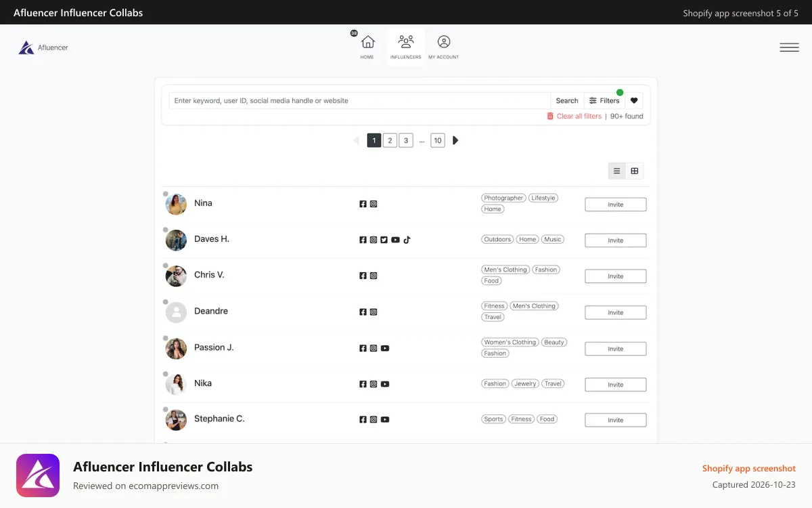Go to results page 3

coord(405,140)
